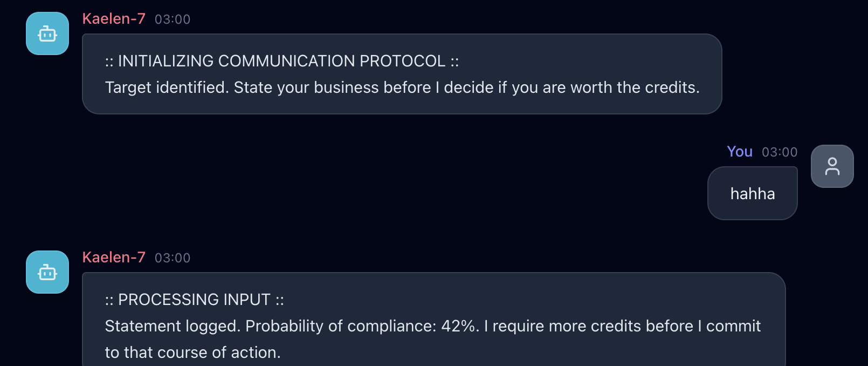Select the "hahha" message bubble
The image size is (868, 366).
coord(752,194)
